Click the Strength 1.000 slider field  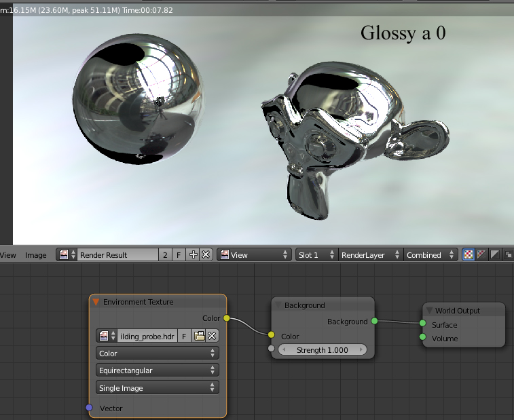pos(323,350)
